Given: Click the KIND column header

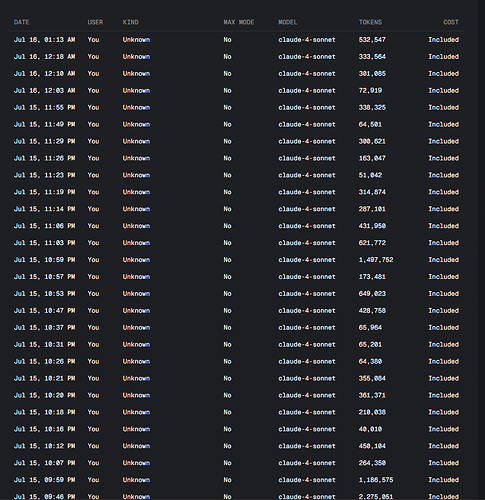Looking at the screenshot, I should click(x=130, y=22).
